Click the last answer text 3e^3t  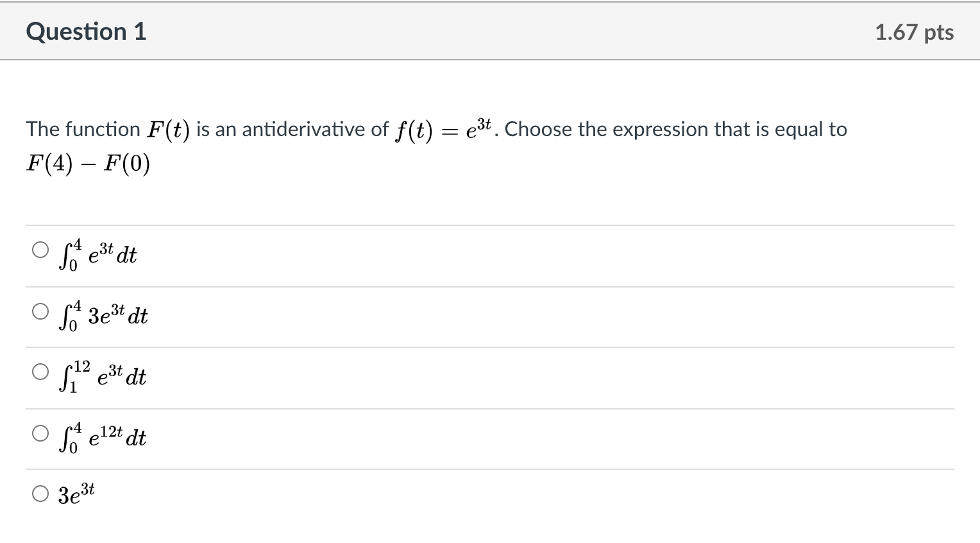pos(76,494)
